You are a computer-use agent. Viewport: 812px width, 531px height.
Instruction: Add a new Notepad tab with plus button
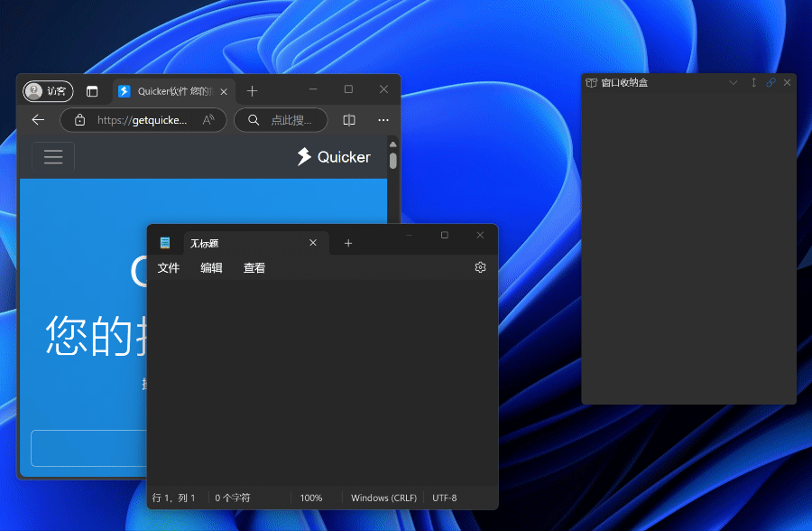[x=348, y=243]
